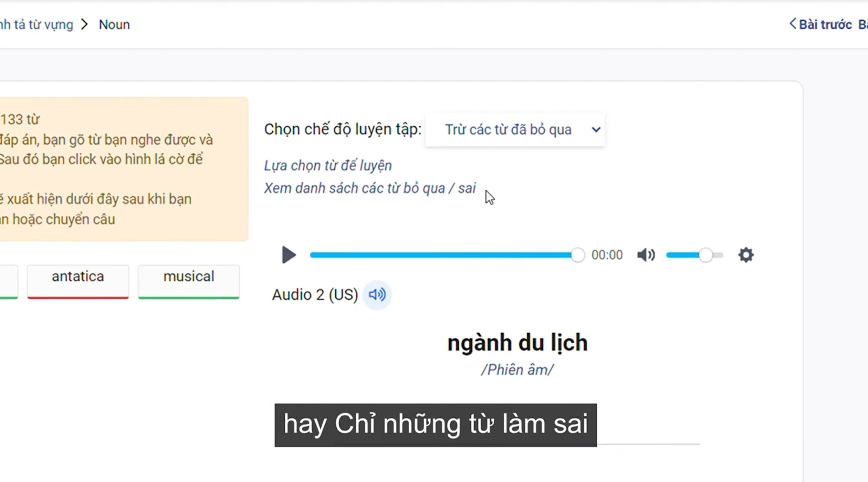Image resolution: width=868 pixels, height=482 pixels.
Task: Go to previous lesson 'Bài trước'
Action: point(821,24)
